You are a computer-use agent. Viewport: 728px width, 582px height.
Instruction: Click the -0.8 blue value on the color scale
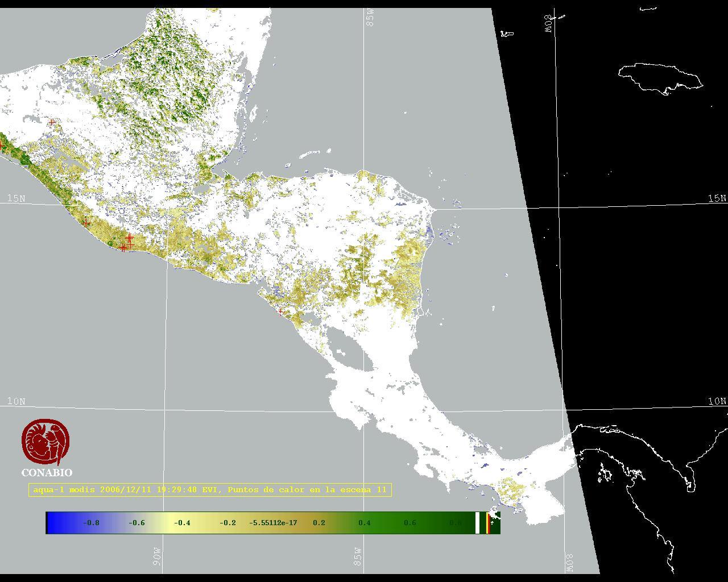pos(91,522)
